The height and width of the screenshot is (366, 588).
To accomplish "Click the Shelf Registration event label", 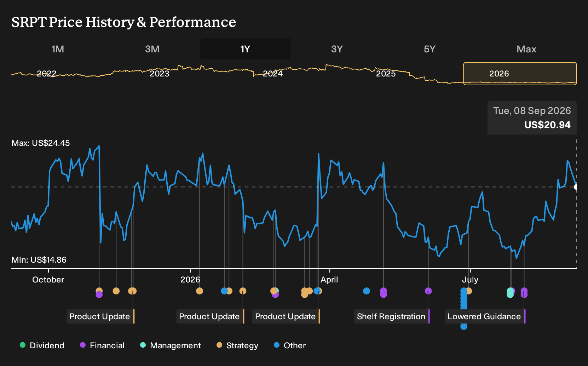I will coord(392,316).
